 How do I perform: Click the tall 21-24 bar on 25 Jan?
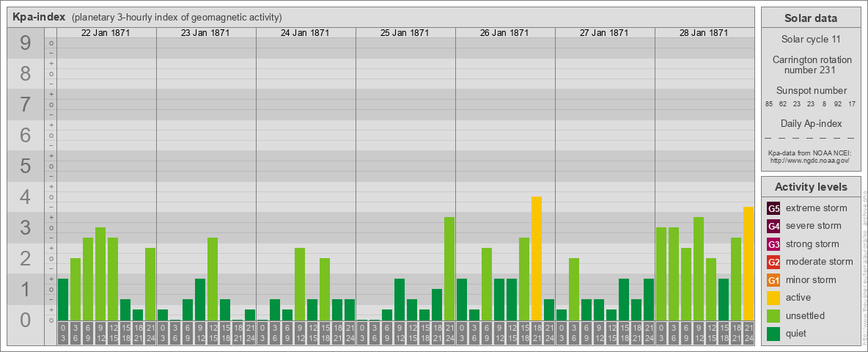449,268
